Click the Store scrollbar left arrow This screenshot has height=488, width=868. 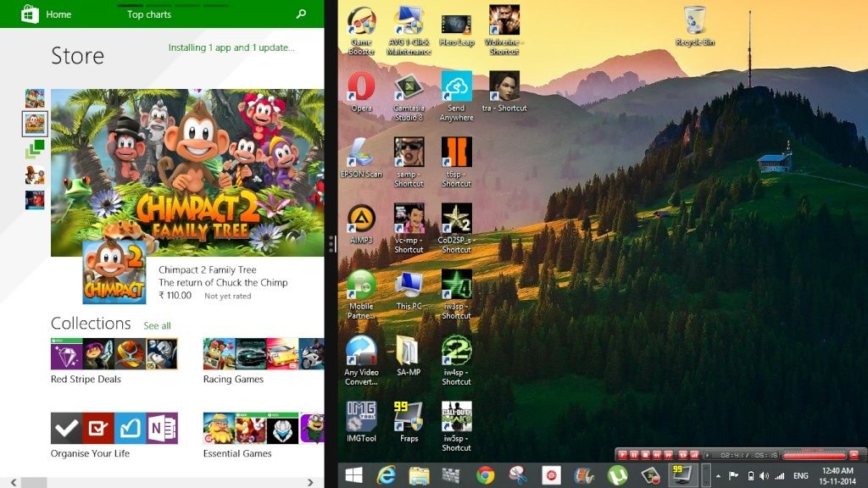tap(14, 482)
